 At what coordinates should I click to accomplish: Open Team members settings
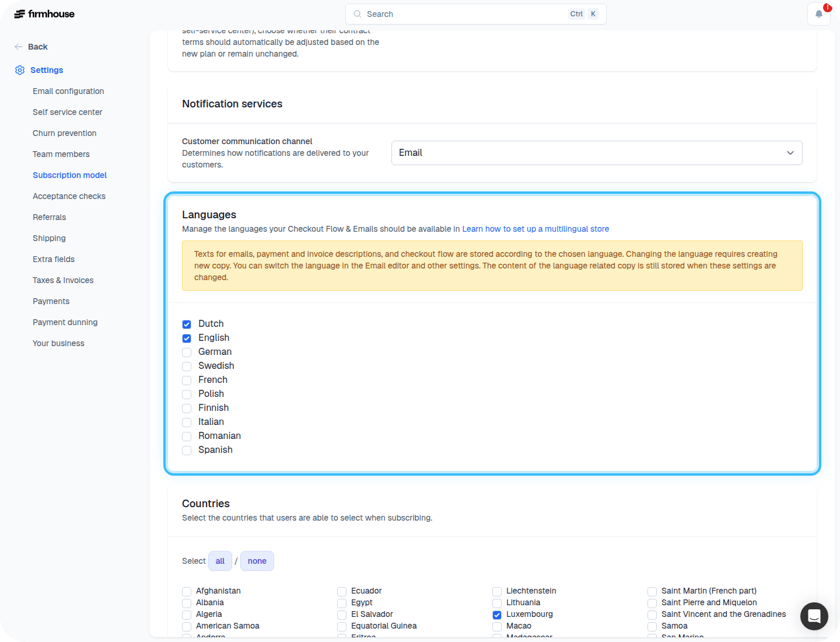[x=61, y=154]
